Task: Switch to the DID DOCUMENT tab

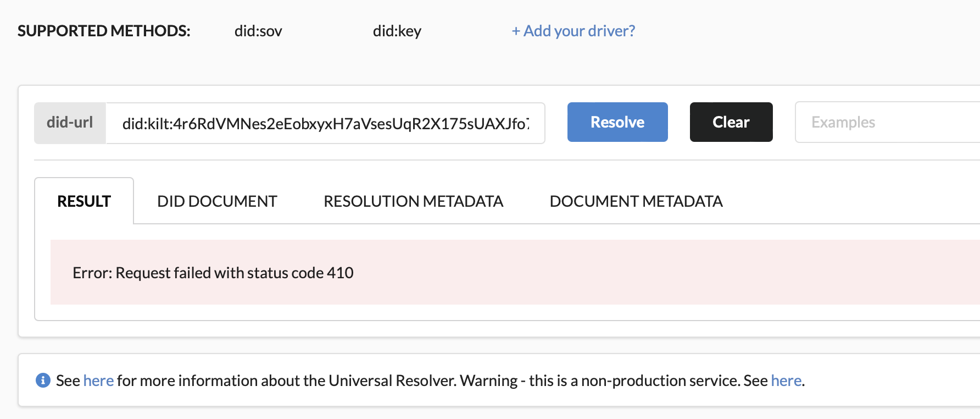Action: point(216,201)
